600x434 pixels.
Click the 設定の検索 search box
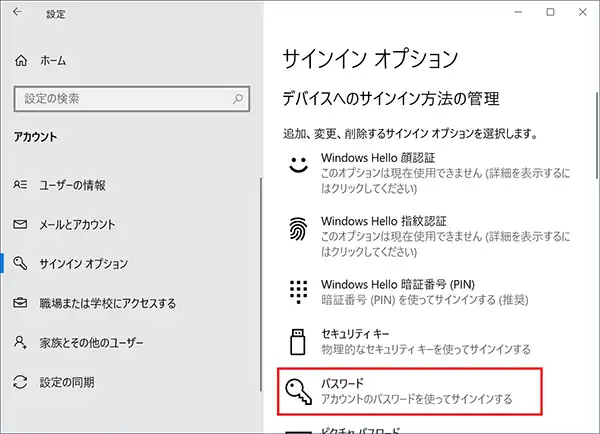[132, 99]
